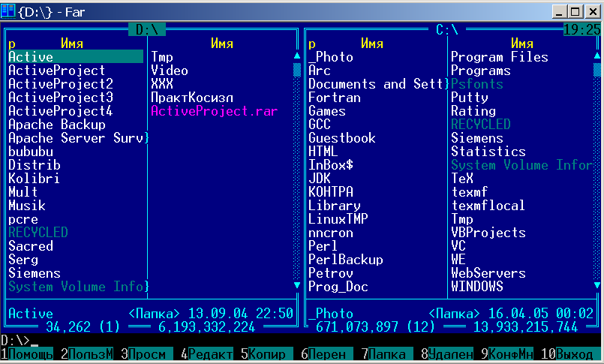Select the Sacred folder
604x364 pixels.
pos(31,245)
